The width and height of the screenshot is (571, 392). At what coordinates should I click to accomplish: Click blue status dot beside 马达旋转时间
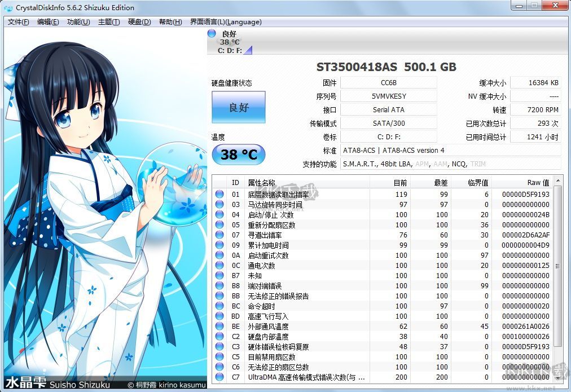pos(219,204)
